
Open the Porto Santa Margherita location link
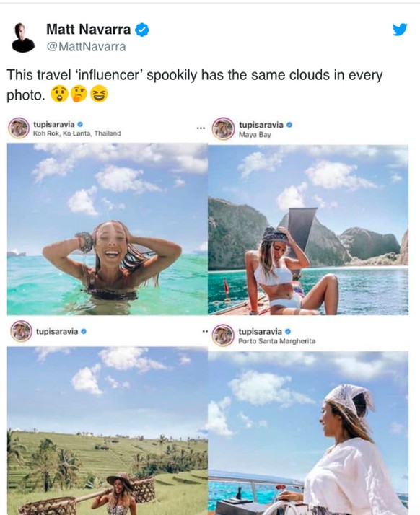[x=276, y=341]
